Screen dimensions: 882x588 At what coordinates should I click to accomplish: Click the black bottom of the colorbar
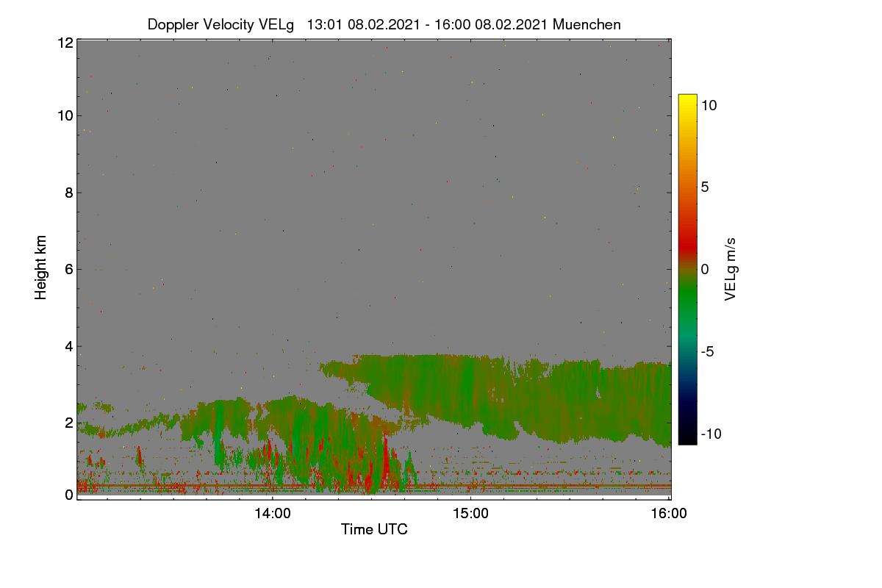687,437
